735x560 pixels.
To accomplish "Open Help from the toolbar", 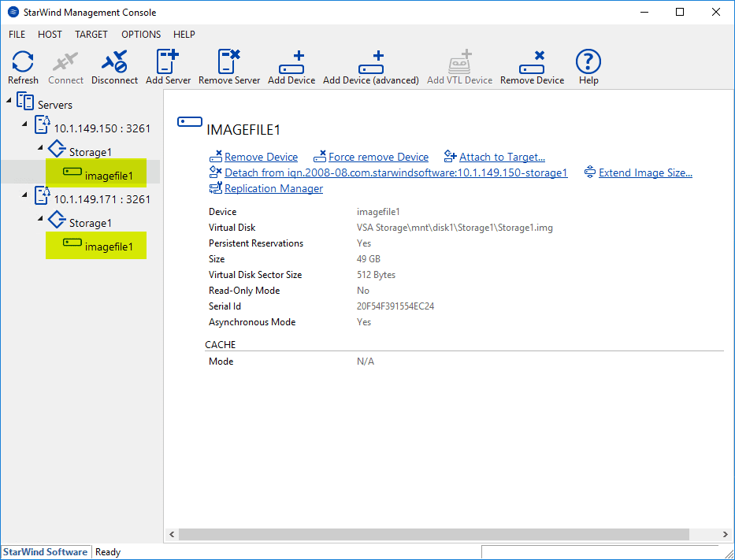I will pos(588,62).
